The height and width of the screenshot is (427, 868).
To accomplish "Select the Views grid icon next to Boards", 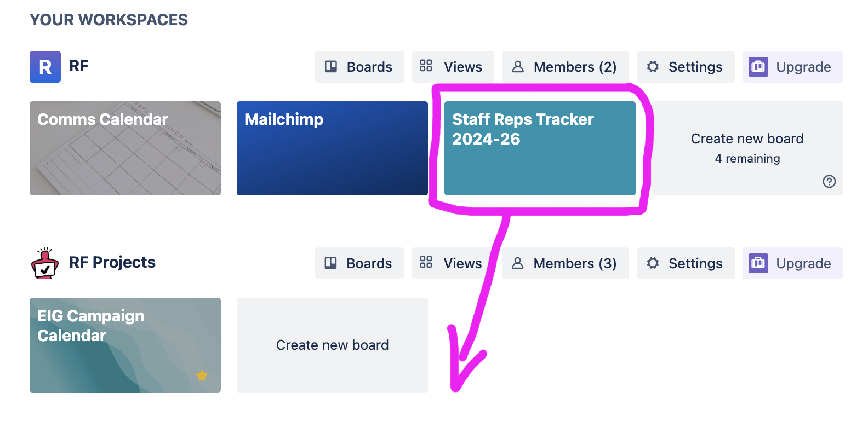I will 426,66.
